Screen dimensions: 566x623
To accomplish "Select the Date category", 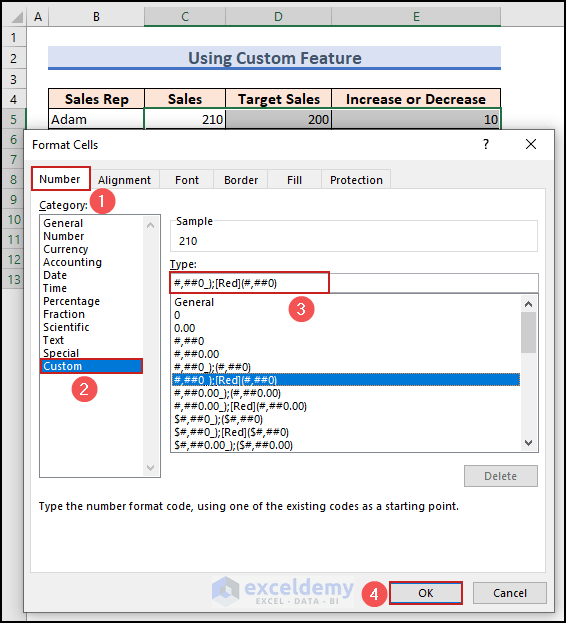I will click(x=91, y=275).
